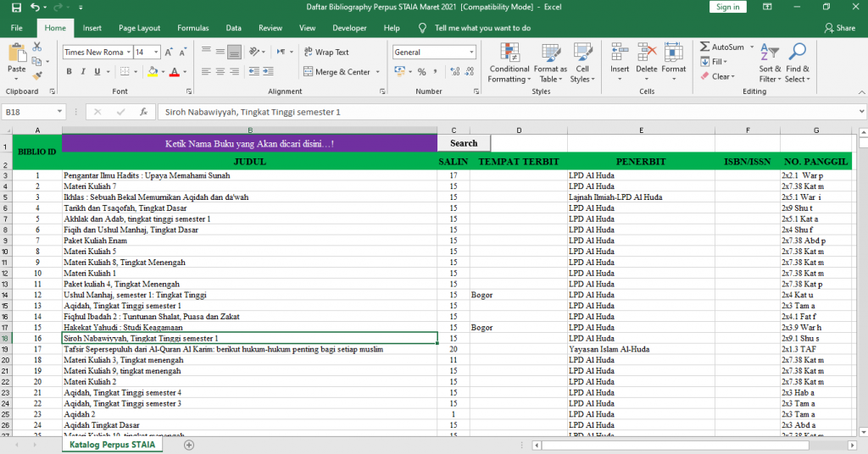Open the font name dropdown
The image size is (868, 454).
129,53
